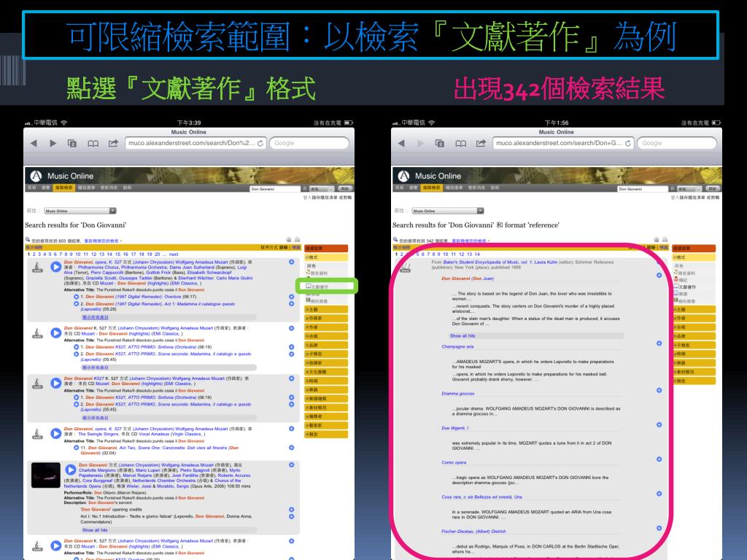747x560 pixels.
Task: Expand the 作曲家 facet in left sidebar
Action: 326,318
